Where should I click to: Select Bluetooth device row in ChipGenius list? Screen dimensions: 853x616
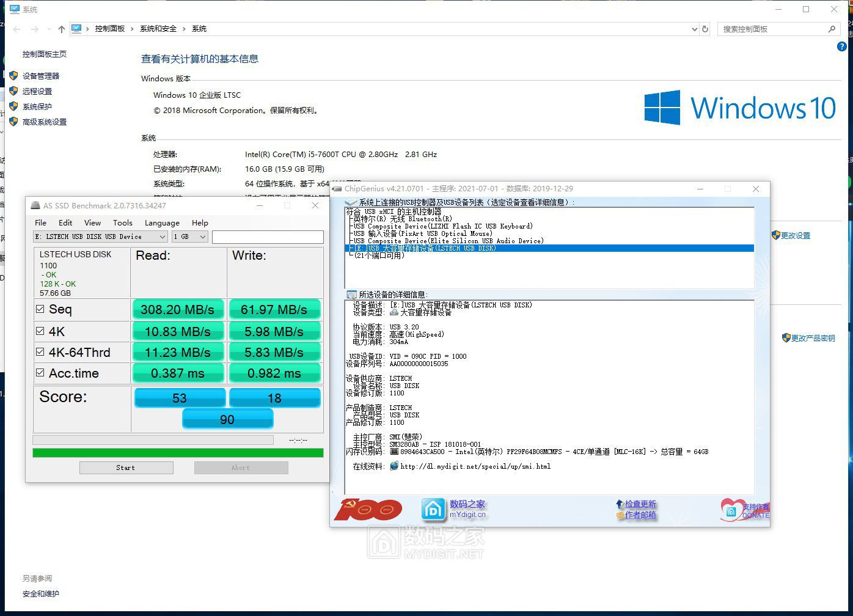click(x=401, y=219)
